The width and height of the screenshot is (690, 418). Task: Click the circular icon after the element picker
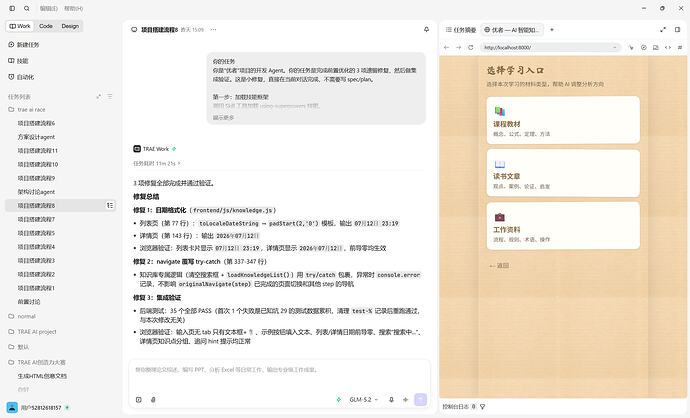643,47
